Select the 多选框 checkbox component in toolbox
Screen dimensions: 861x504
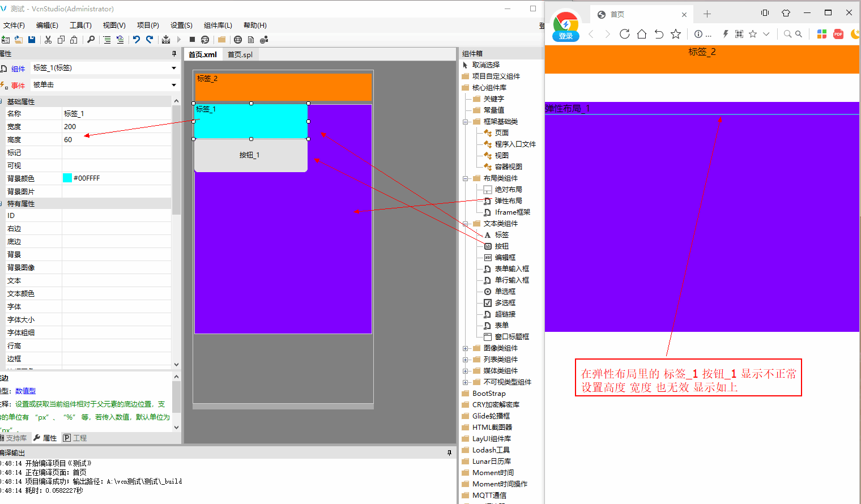pos(505,303)
